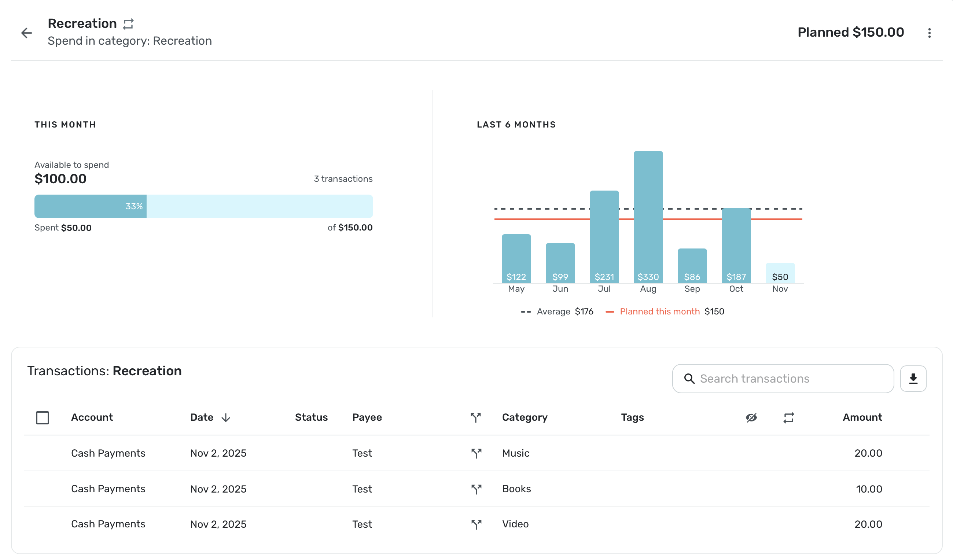Click the Amount column header

pyautogui.click(x=862, y=417)
